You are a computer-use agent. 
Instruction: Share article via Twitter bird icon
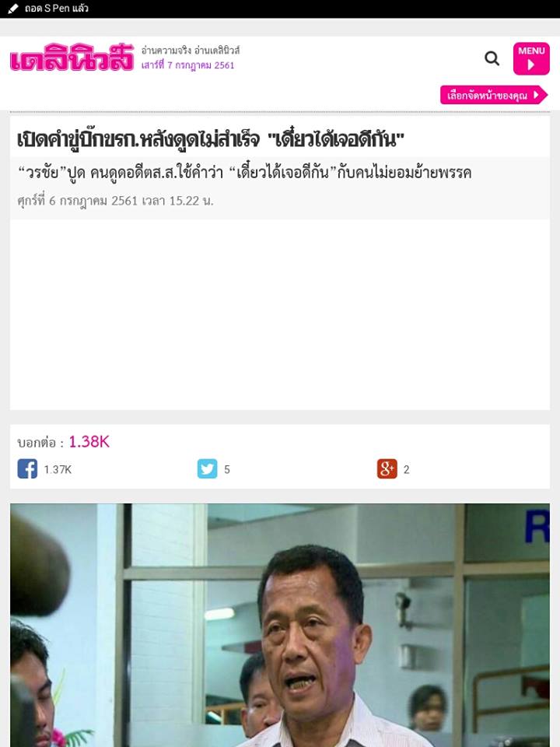tap(207, 468)
